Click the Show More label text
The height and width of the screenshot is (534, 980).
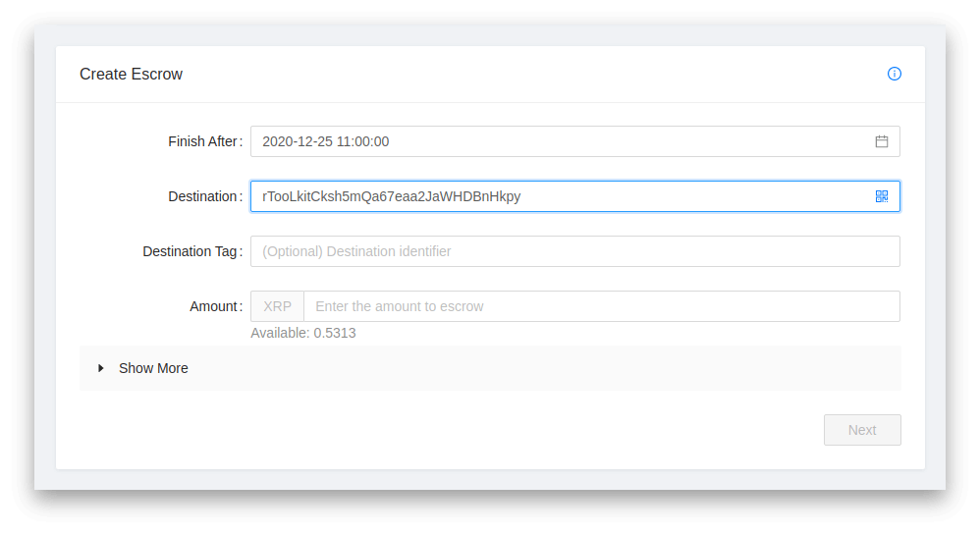coord(153,368)
